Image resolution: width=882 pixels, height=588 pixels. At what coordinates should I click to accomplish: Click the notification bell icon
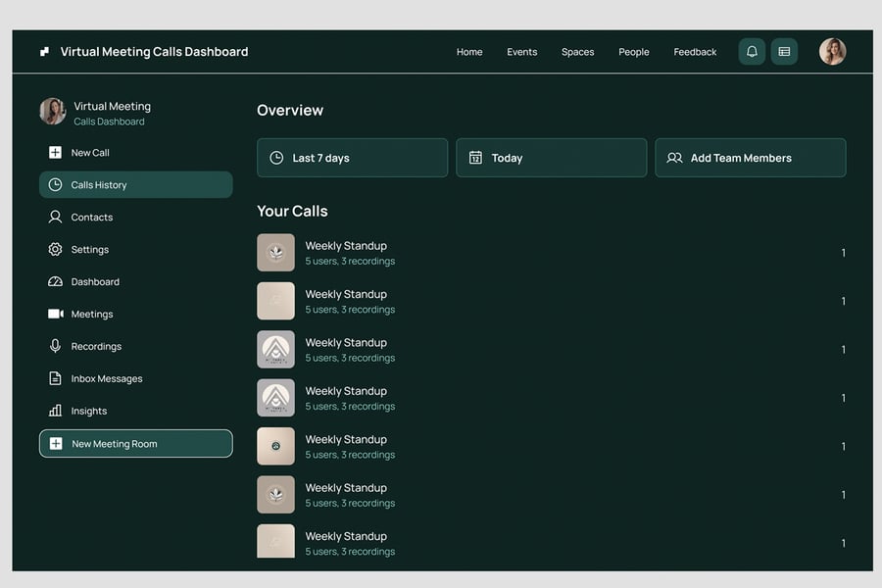pos(752,52)
